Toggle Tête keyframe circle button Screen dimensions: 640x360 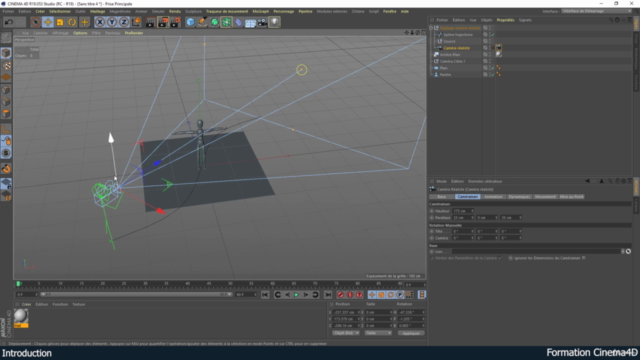pos(432,231)
